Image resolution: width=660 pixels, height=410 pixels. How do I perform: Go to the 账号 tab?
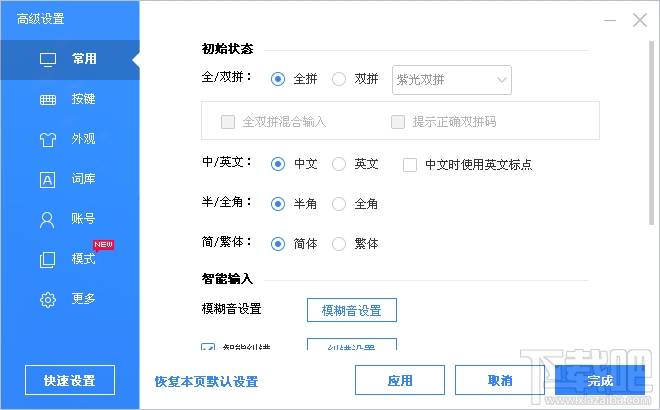[x=70, y=220]
